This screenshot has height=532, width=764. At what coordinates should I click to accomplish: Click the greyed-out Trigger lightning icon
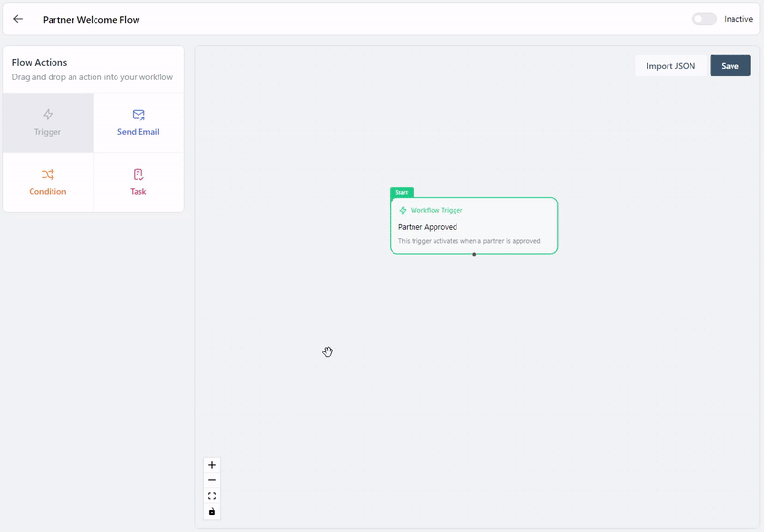[48, 115]
